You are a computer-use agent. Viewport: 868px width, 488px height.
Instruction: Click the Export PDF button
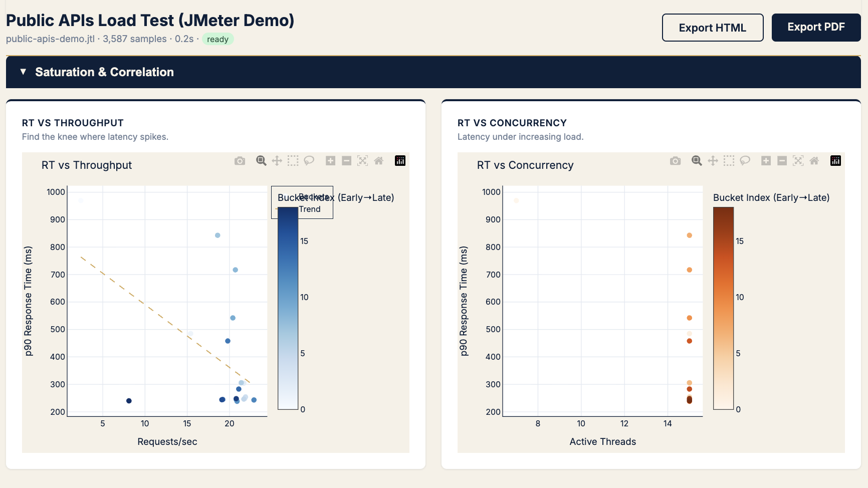(816, 28)
